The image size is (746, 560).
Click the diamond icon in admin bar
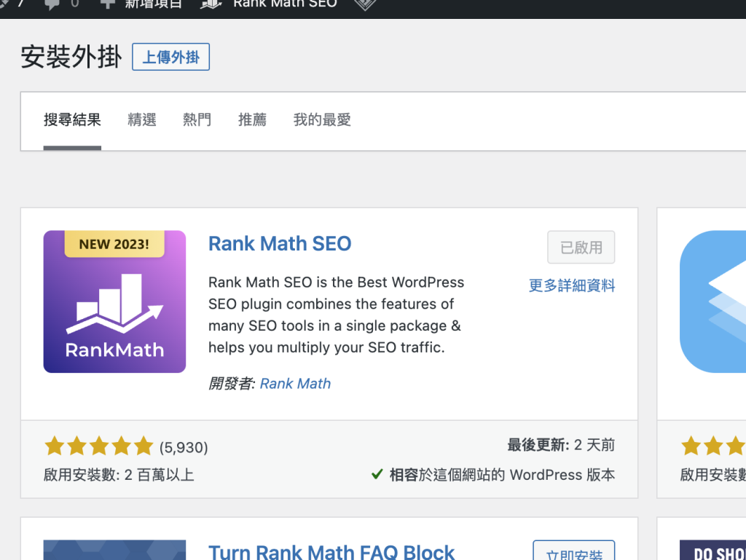[x=366, y=4]
